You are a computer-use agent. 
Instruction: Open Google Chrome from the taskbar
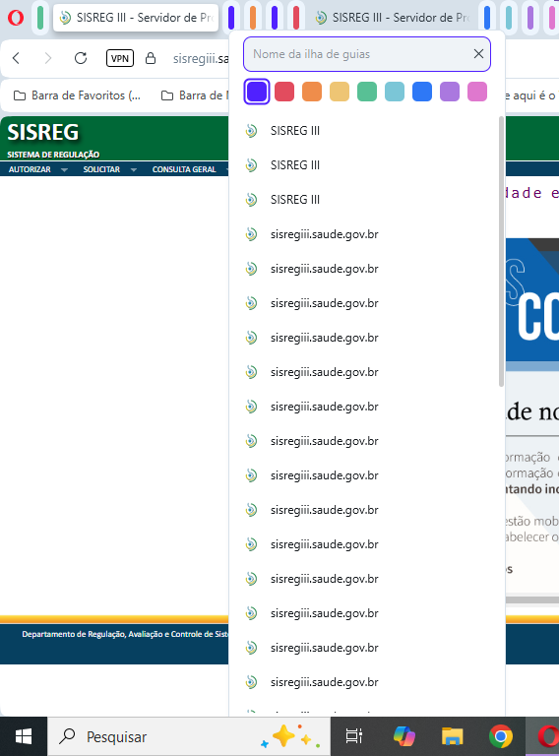tap(501, 736)
